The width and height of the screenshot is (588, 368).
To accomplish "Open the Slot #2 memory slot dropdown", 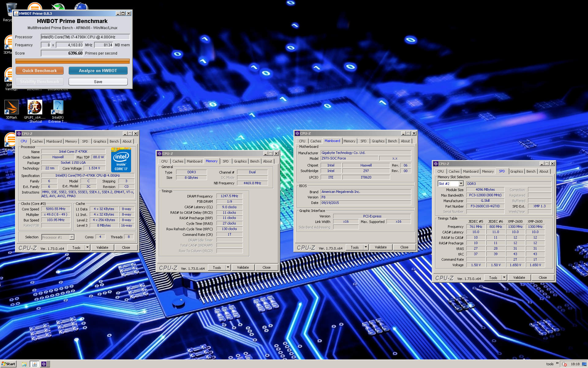I will point(461,184).
